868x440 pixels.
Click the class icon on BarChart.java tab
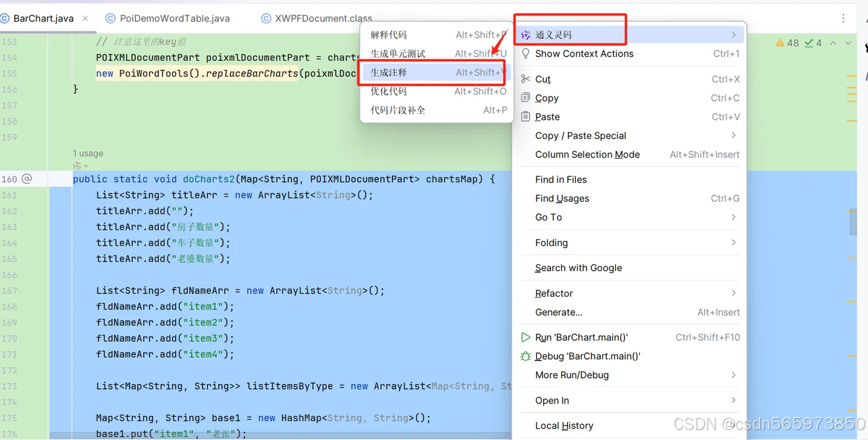(5, 19)
